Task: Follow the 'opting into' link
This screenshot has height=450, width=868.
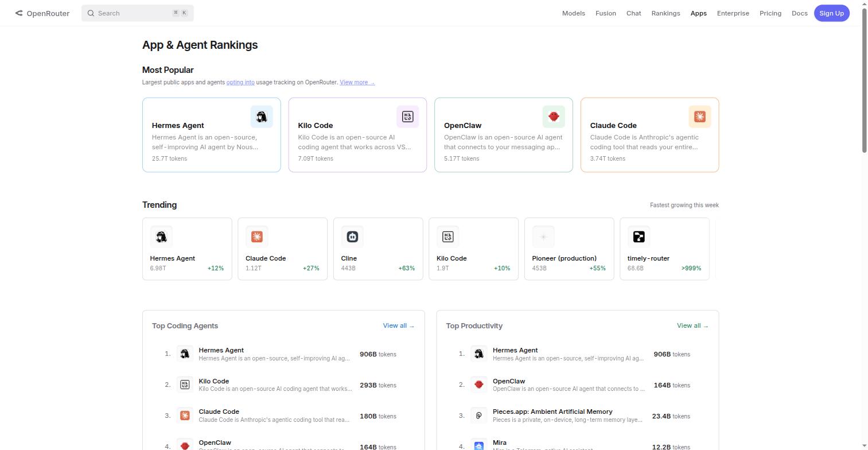Action: (x=240, y=82)
